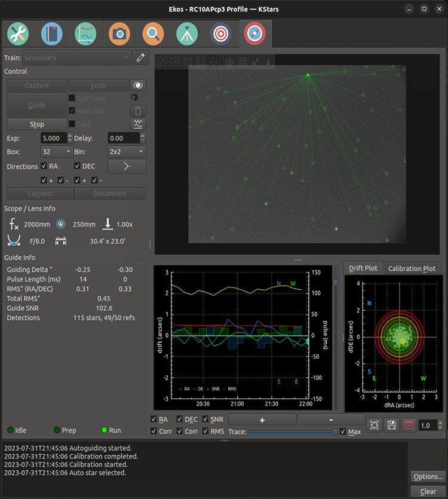Toggle the Max trace checkbox
Viewport: 448px width, 499px height.
click(x=343, y=431)
